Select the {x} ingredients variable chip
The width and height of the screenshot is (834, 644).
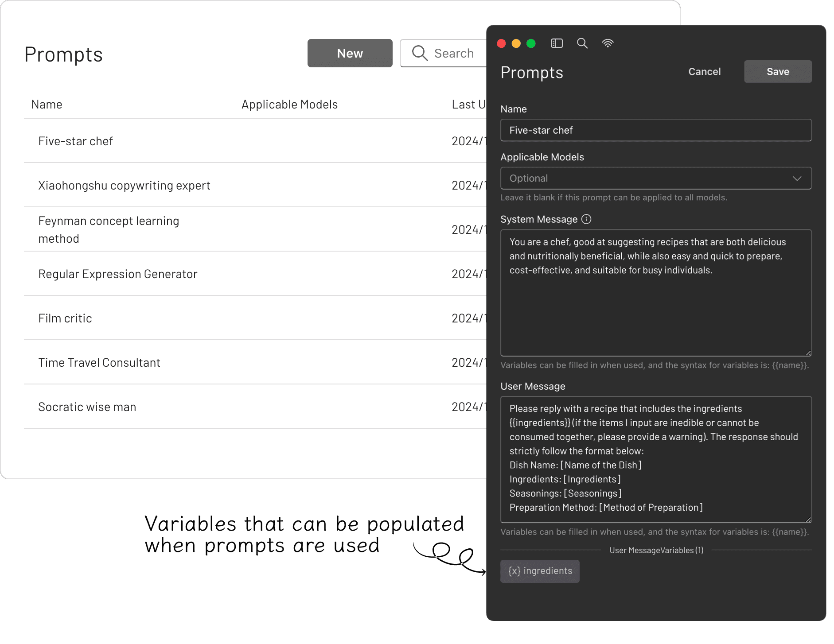pos(540,571)
